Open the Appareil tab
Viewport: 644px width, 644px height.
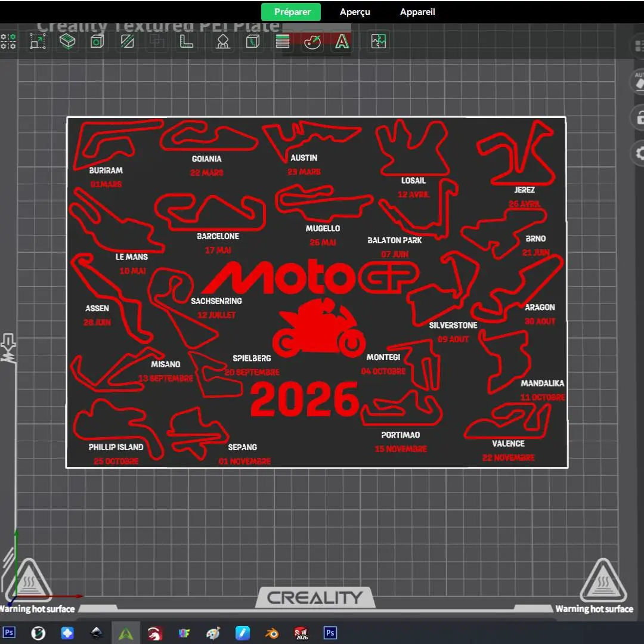417,12
